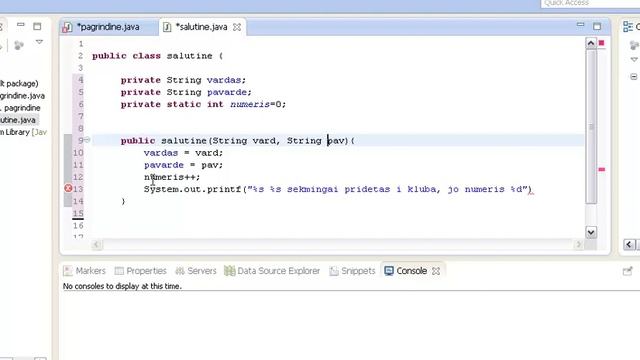Screen dimensions: 640x360
Task: Click link-with-editor icon in Package Explorer
Action: [x=19, y=45]
